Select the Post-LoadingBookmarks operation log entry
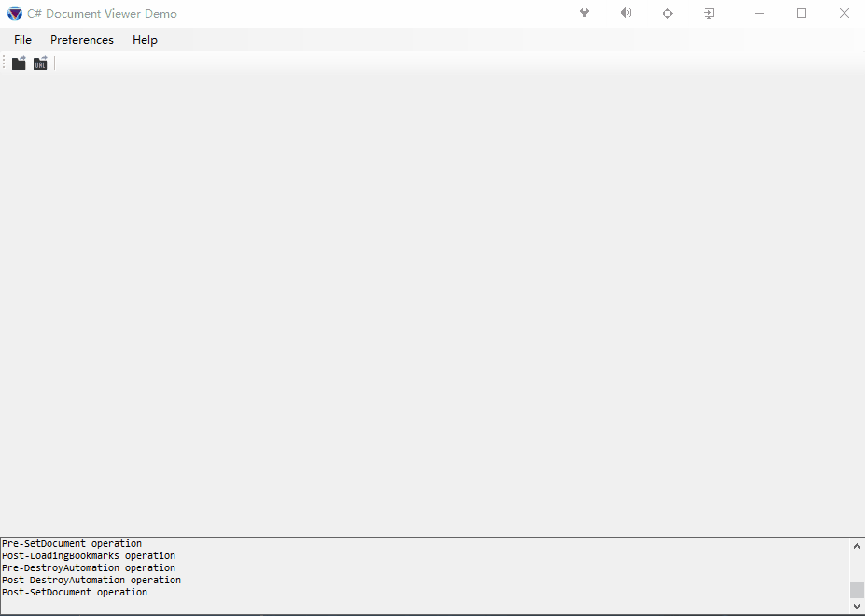The height and width of the screenshot is (616, 865). [x=89, y=554]
